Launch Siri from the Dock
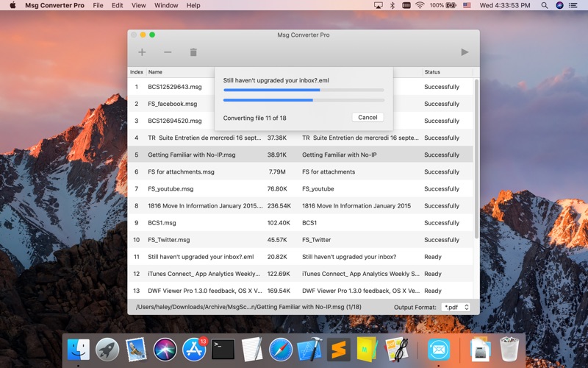Viewport: 588px width, 368px height. click(x=165, y=350)
